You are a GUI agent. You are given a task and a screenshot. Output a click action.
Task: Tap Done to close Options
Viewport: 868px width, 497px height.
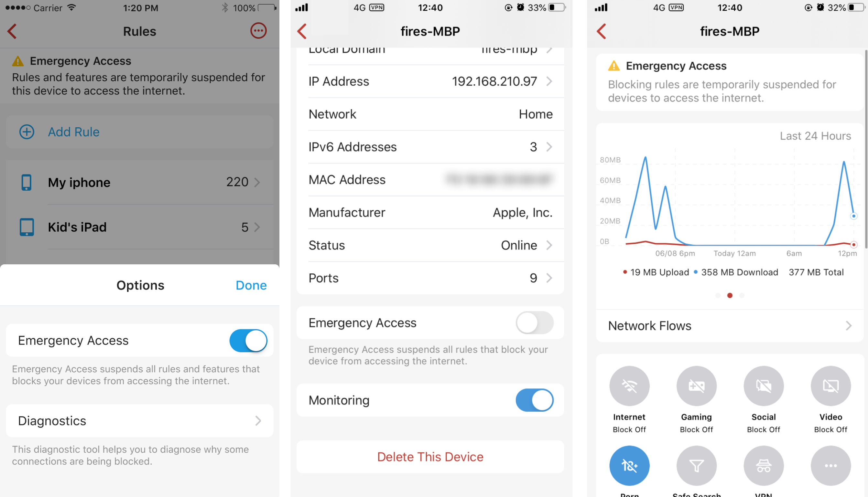pos(252,285)
